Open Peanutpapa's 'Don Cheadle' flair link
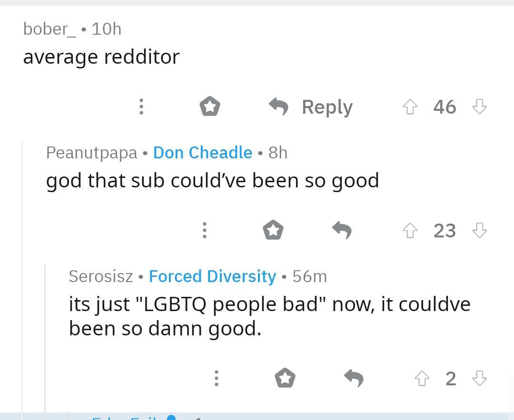514x420 pixels. click(x=202, y=152)
